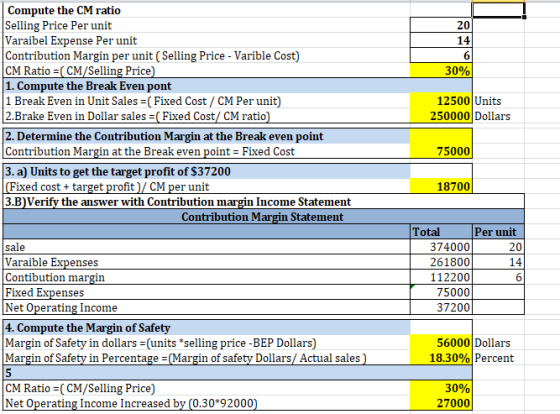The image size is (560, 414).
Task: Click the 'Net Operating Income' row label
Action: tap(61, 308)
